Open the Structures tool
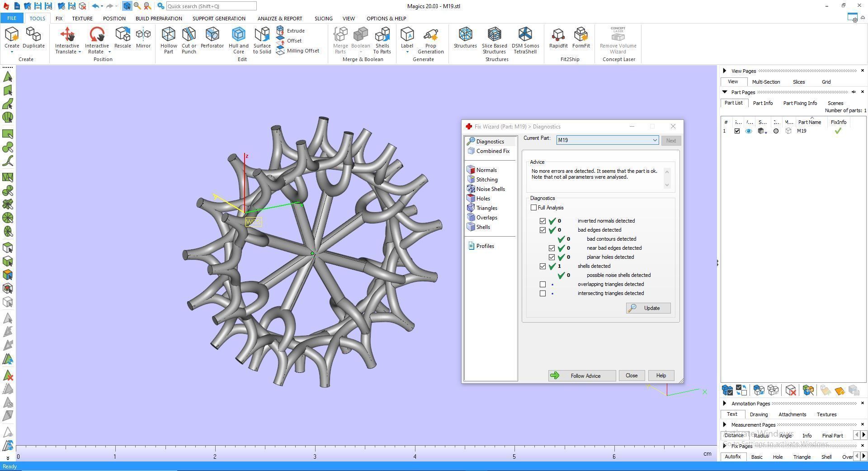This screenshot has height=471, width=868. (x=465, y=38)
